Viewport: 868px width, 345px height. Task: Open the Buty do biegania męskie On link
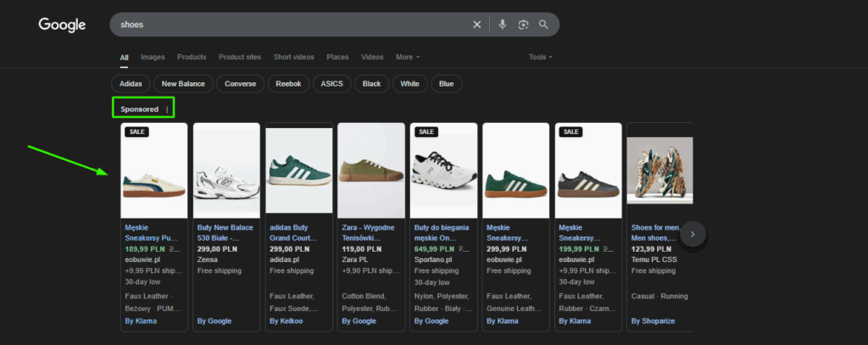click(442, 232)
